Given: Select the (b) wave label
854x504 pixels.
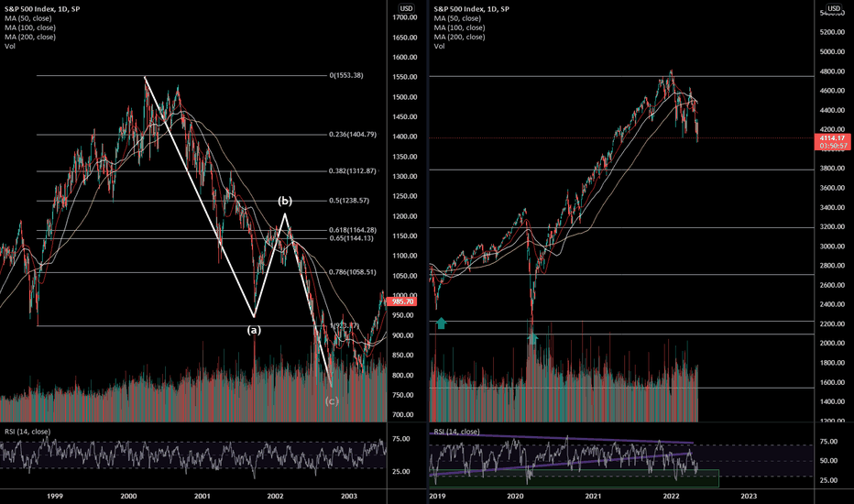Looking at the screenshot, I should [285, 201].
